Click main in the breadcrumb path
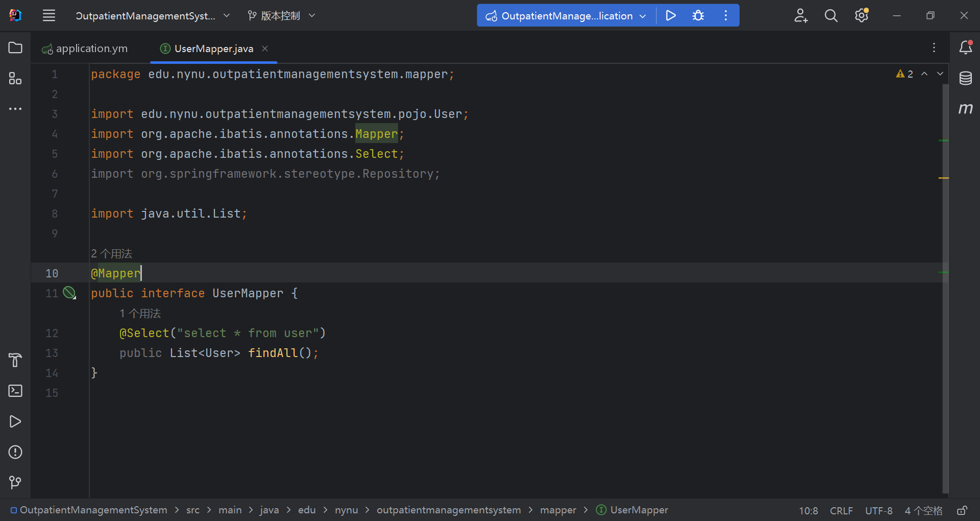The width and height of the screenshot is (980, 521). pos(230,510)
